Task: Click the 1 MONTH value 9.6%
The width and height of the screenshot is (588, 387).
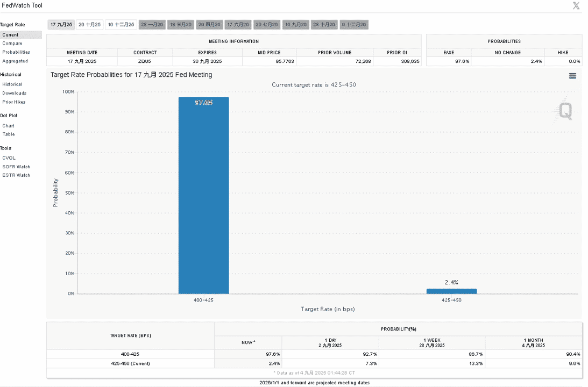Action: 574,363
